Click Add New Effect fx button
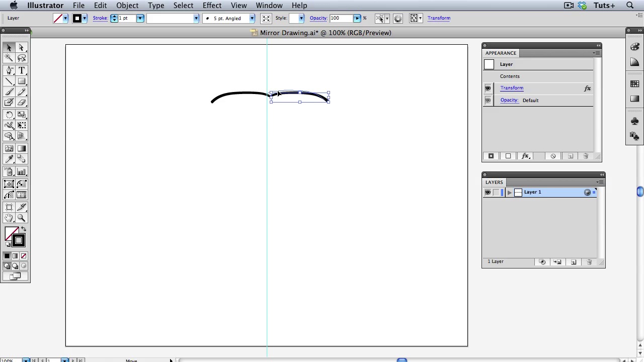 (525, 156)
